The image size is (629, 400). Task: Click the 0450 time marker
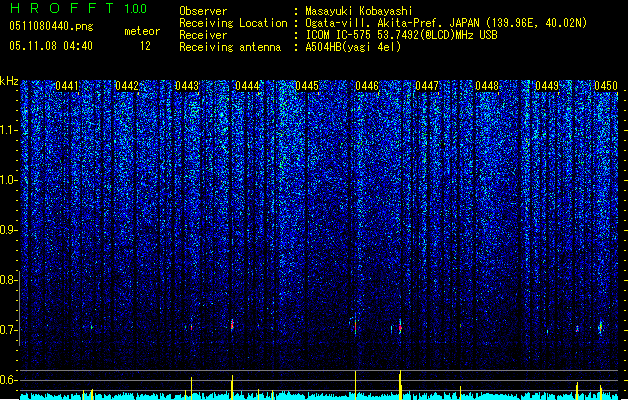pos(606,86)
